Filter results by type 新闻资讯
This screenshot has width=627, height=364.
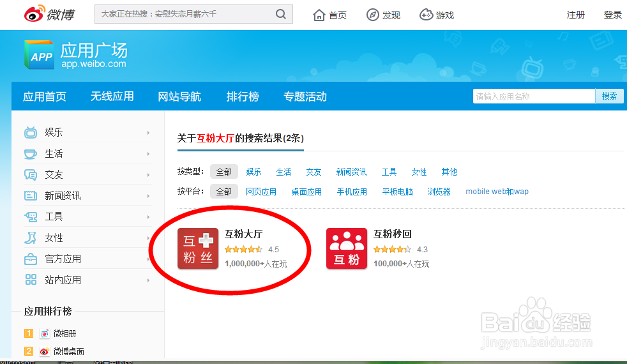coord(351,172)
